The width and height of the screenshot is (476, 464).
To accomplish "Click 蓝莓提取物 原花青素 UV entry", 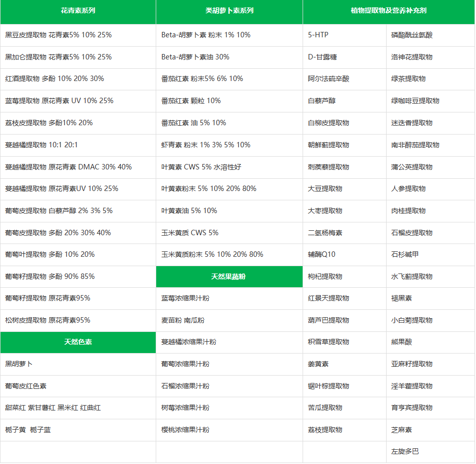I will click(59, 101).
